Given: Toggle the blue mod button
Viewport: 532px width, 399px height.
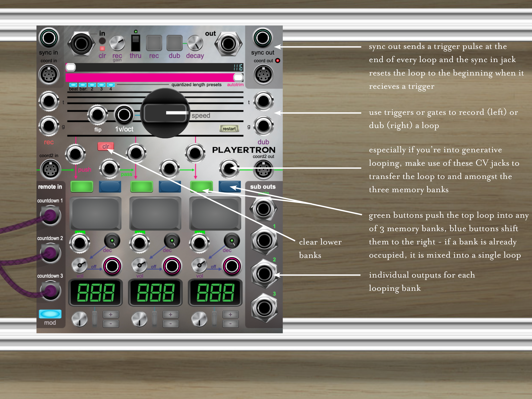Looking at the screenshot, I should click(x=50, y=314).
